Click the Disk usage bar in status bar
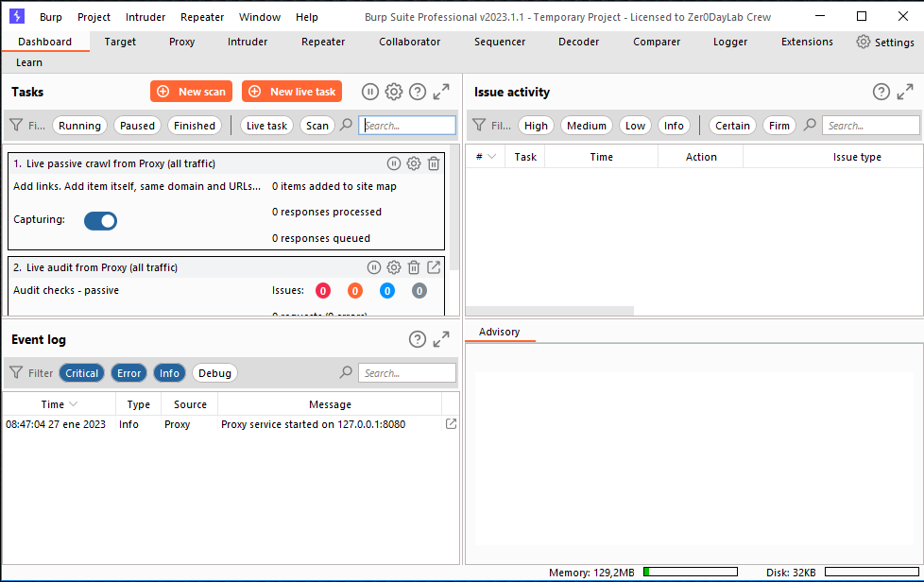 click(x=871, y=572)
